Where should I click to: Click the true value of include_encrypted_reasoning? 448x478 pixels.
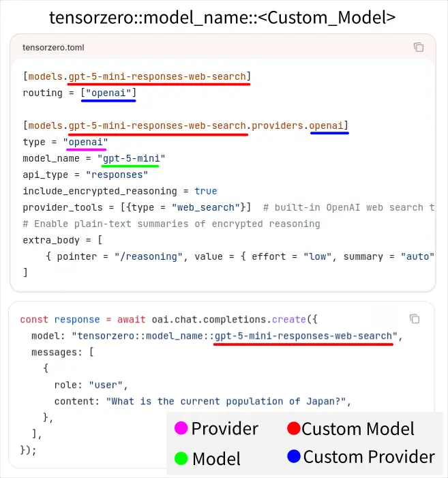pyautogui.click(x=206, y=191)
